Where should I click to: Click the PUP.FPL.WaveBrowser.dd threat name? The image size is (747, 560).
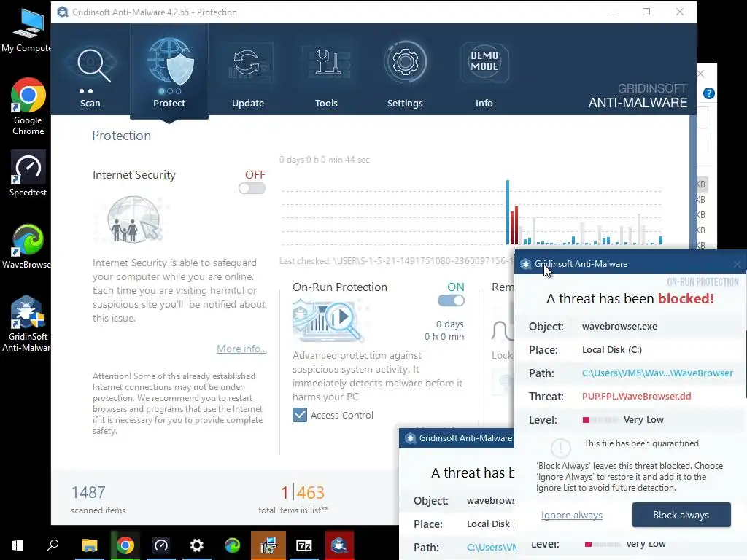pyautogui.click(x=636, y=396)
